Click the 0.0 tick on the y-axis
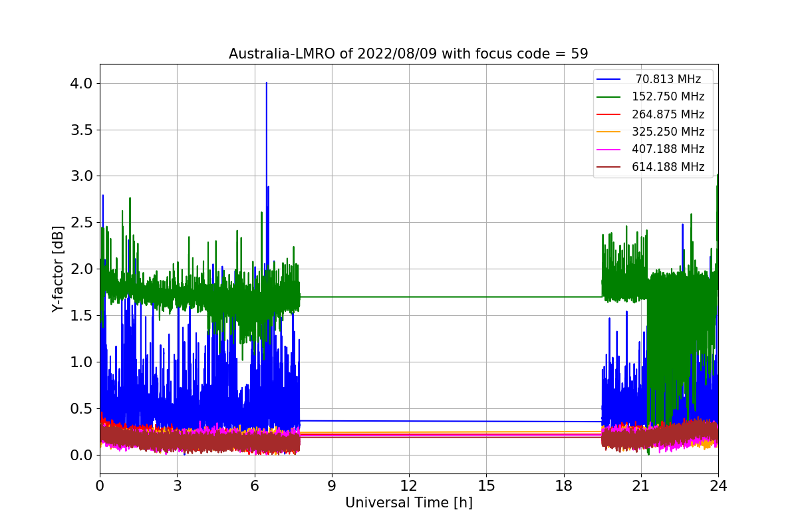This screenshot has height=532, width=798. coord(82,456)
